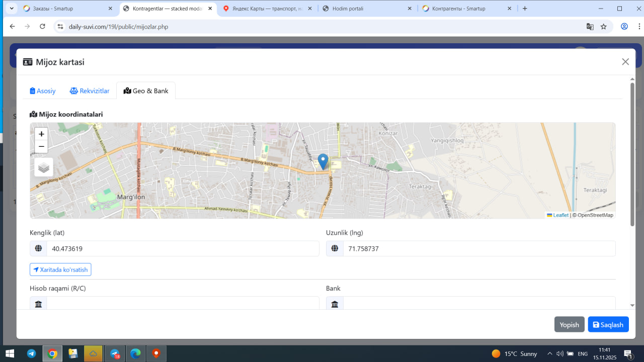
Task: Open the Chrome taskbar icon
Action: coord(52,353)
